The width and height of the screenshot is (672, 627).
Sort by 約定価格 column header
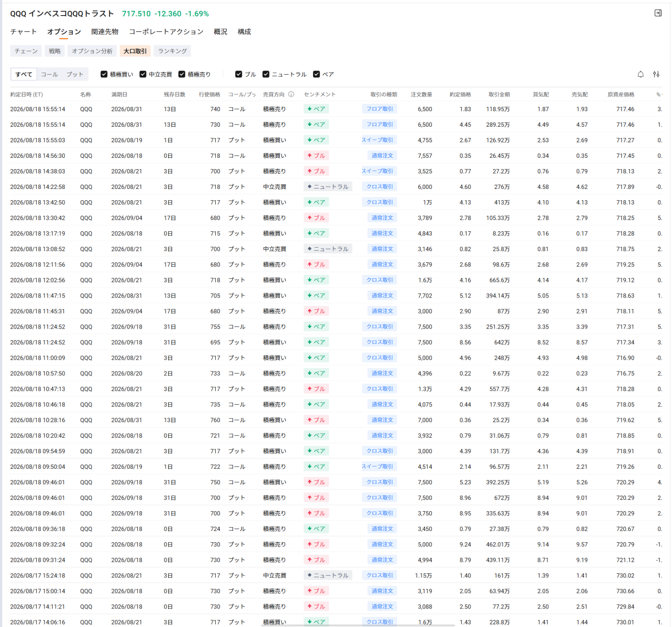(x=460, y=94)
